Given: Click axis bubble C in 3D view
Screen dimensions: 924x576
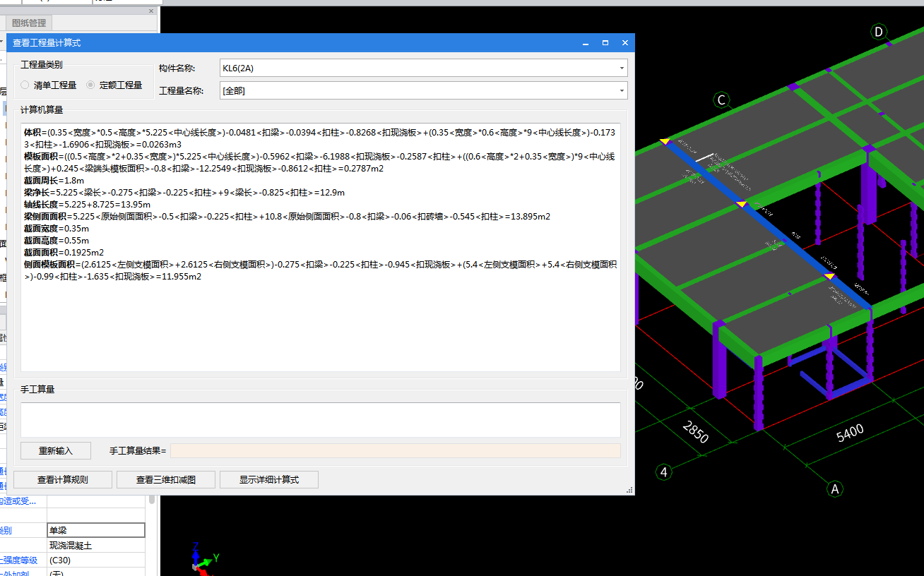Looking at the screenshot, I should point(721,100).
